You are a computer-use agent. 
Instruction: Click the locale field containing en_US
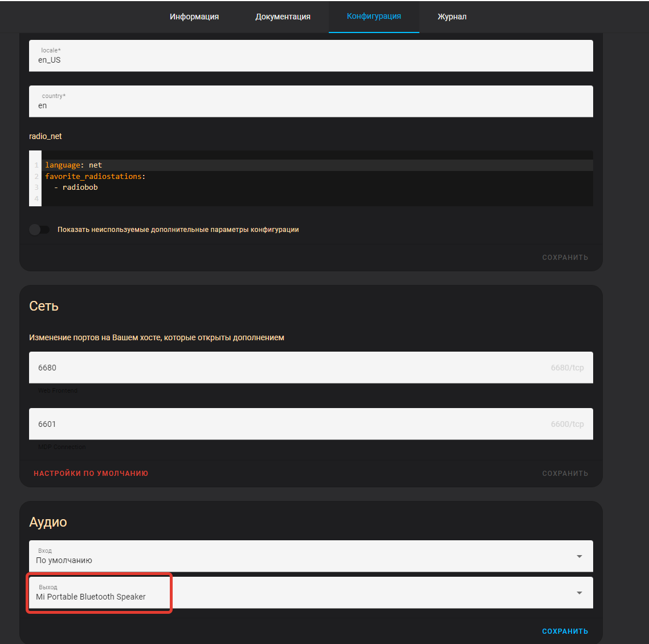[311, 58]
